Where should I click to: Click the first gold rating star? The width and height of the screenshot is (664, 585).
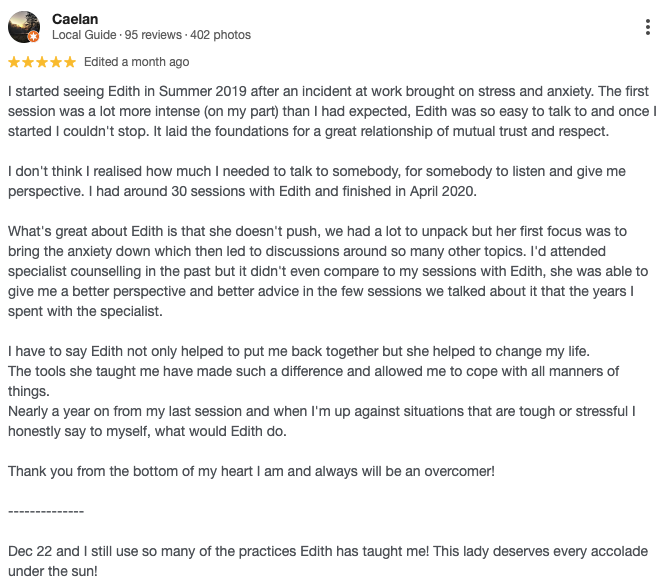(14, 62)
